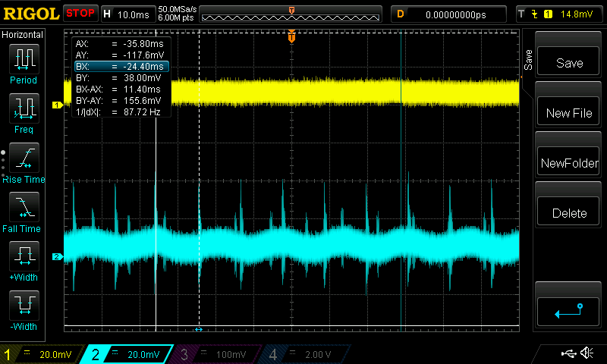Screen dimensions: 607x364
Task: Click the BY-AY 155.6mV readout
Action: (120, 101)
